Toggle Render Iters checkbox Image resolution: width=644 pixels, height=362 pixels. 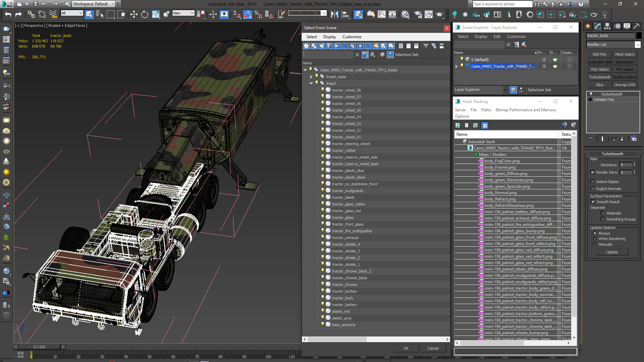[593, 172]
